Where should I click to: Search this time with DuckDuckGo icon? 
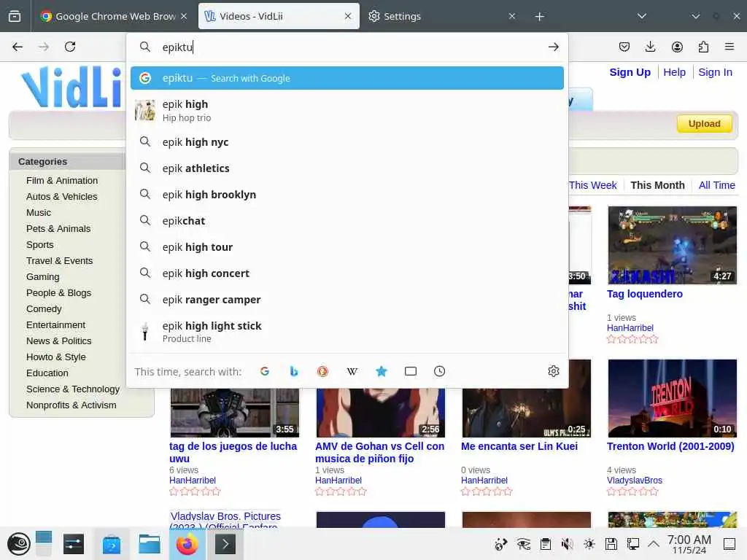322,371
